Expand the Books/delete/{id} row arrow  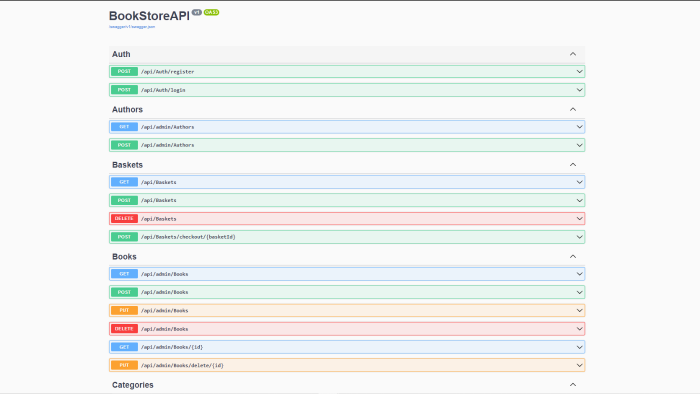[x=579, y=365]
